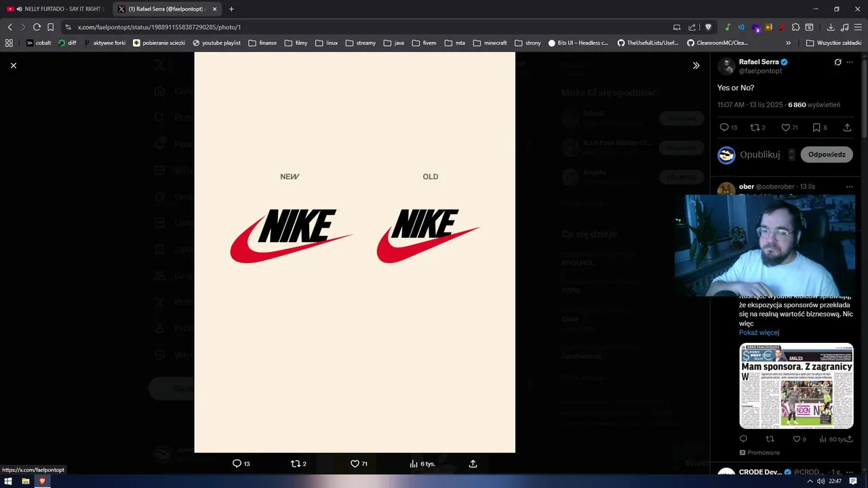This screenshot has height=488, width=868.
Task: Open Windows Start menu
Action: (8, 481)
